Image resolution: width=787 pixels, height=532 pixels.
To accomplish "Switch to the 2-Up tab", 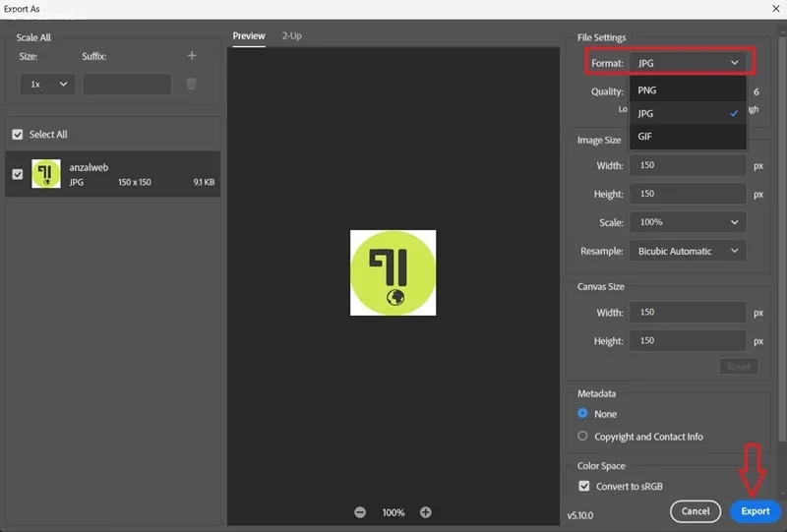I will click(x=291, y=35).
